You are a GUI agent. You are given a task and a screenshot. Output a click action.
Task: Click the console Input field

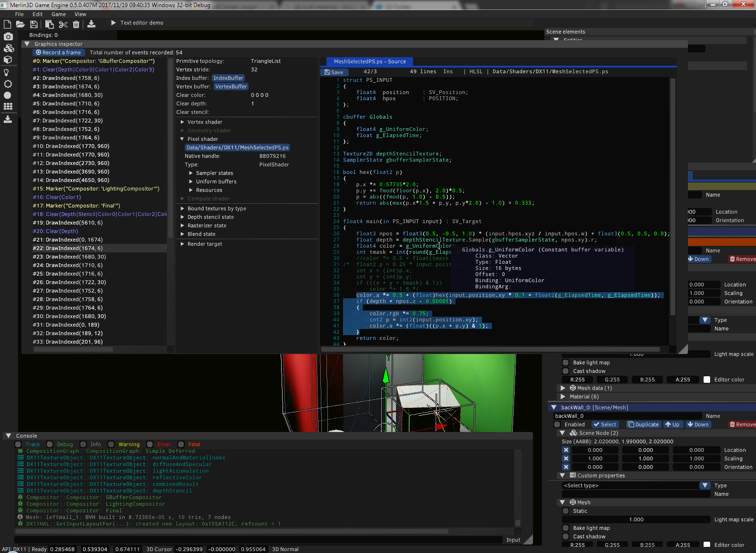258,540
